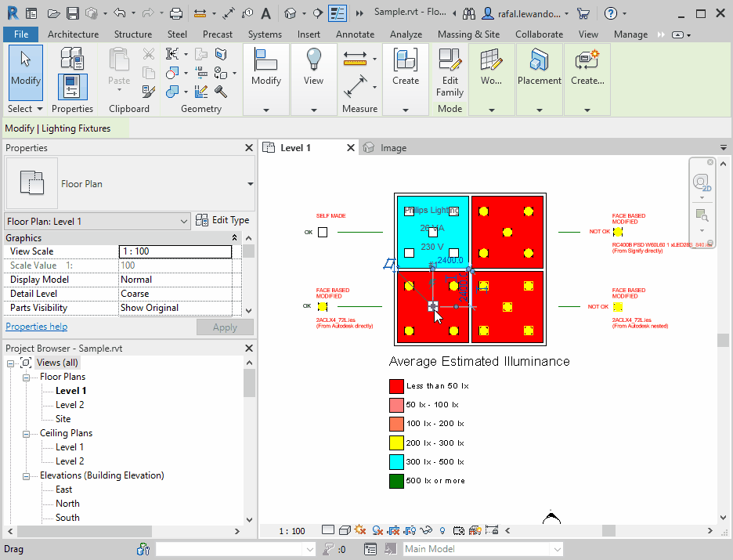The width and height of the screenshot is (733, 560).
Task: Enable Temporary Hide/Isolate sunglasses icon
Action: tap(426, 530)
